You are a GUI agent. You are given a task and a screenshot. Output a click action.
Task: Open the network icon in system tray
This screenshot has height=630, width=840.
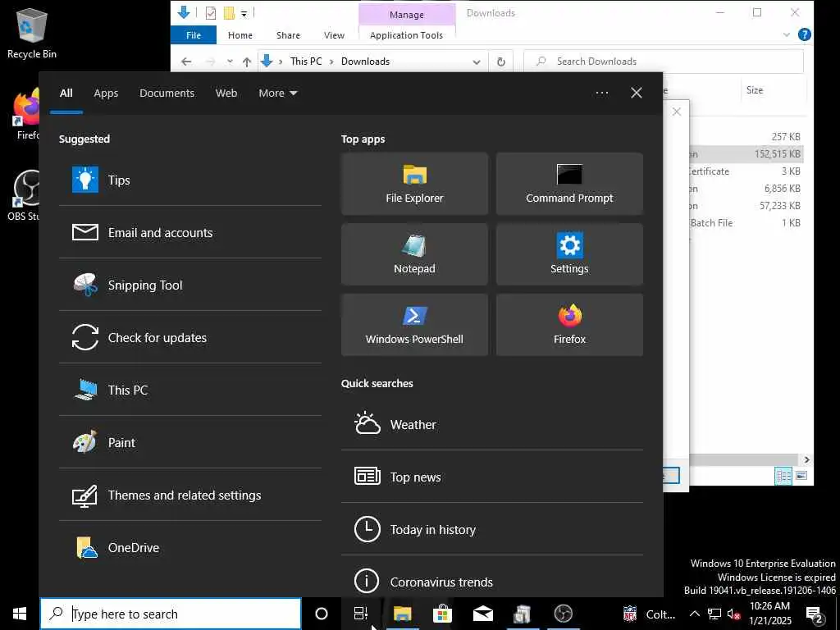coord(714,614)
